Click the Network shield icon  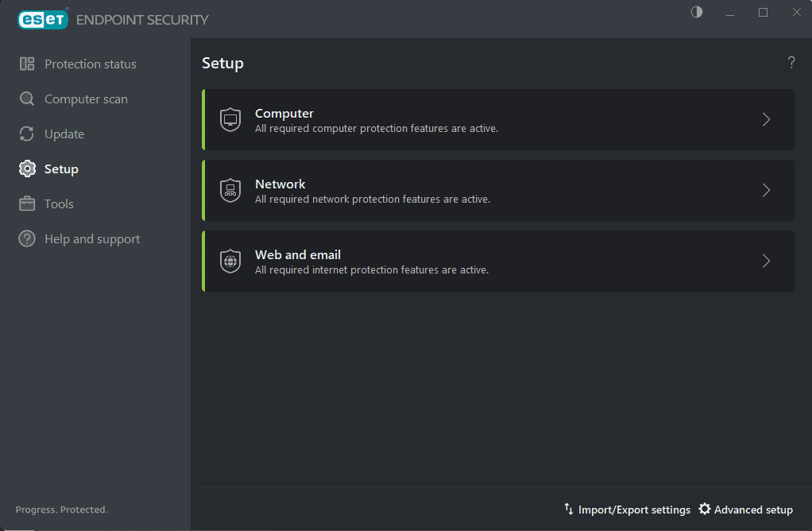(230, 190)
